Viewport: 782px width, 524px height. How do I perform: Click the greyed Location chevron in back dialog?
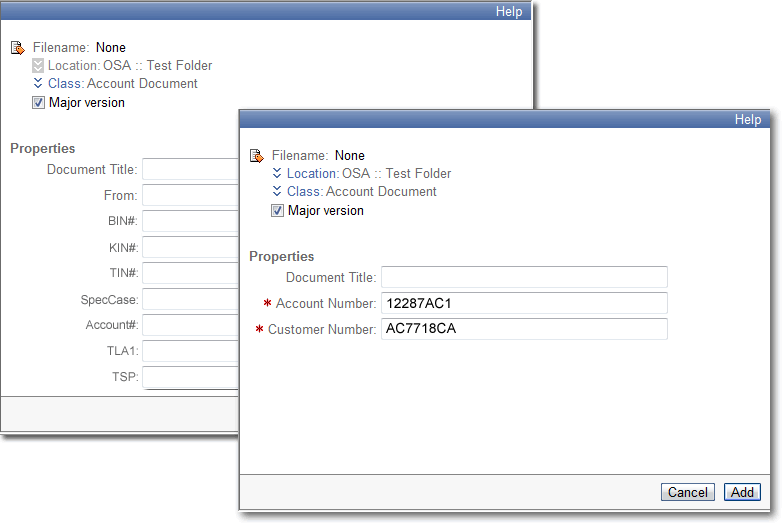(x=38, y=65)
